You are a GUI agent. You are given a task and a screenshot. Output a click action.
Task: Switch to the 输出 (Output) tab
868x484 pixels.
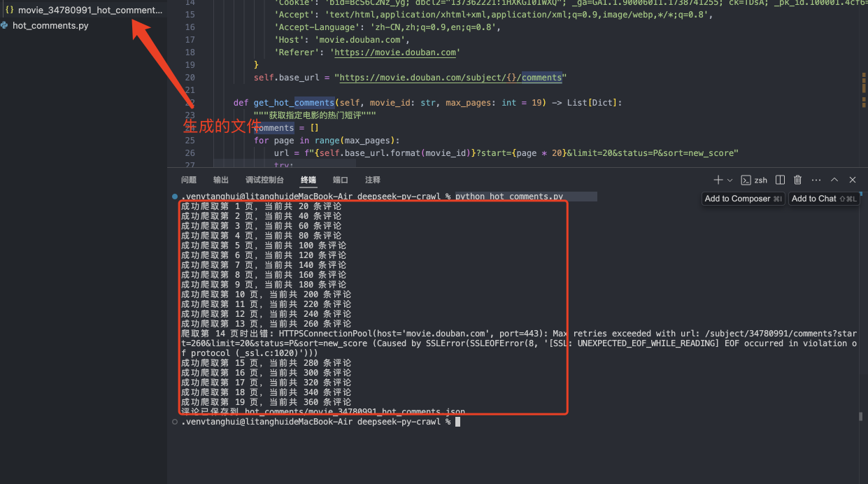click(x=221, y=180)
